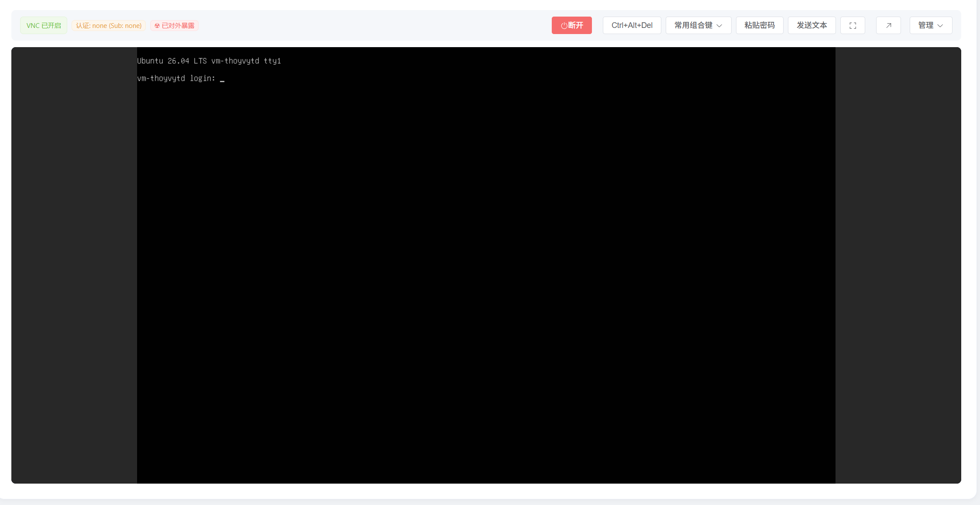Click the 粘贴密码 button

pyautogui.click(x=760, y=25)
